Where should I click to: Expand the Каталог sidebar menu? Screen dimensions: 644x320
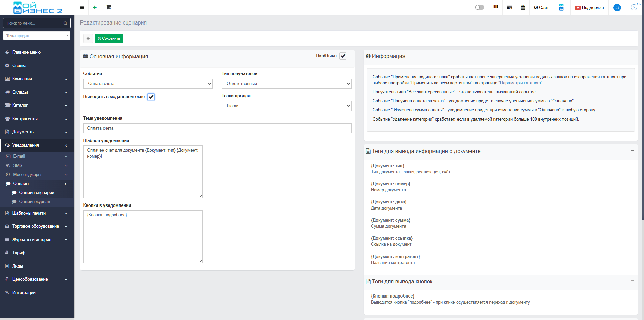point(36,105)
